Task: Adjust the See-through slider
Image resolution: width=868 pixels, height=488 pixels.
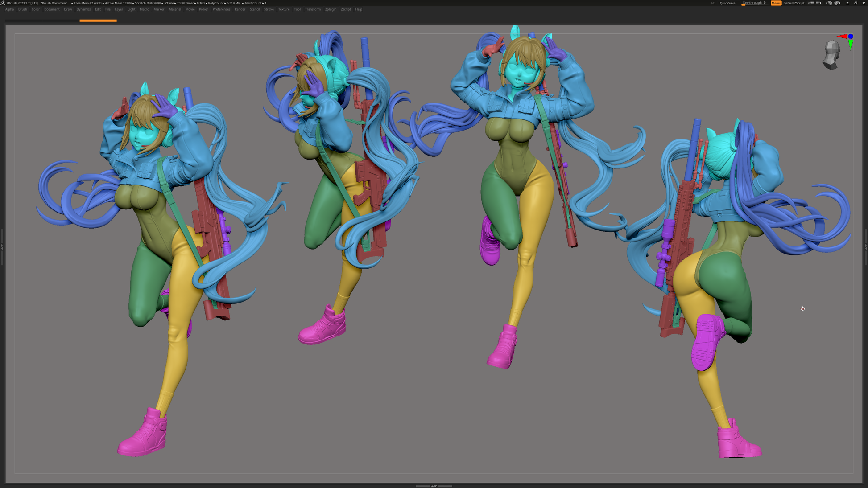Action: pos(754,3)
